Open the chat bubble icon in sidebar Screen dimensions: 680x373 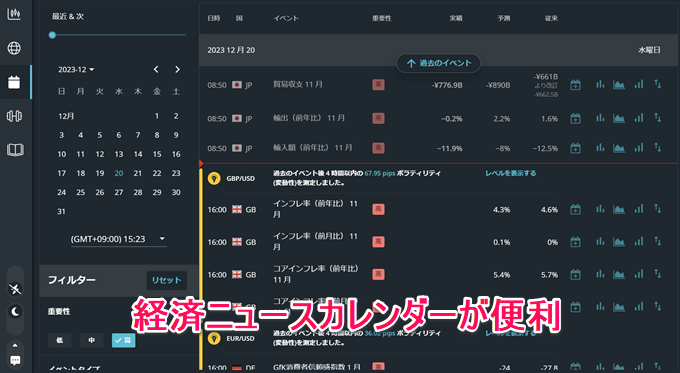15,360
